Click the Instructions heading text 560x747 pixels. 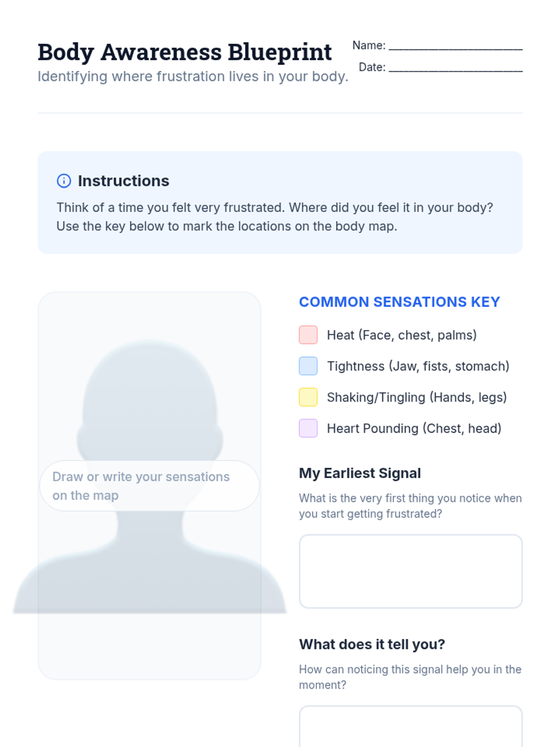click(124, 181)
